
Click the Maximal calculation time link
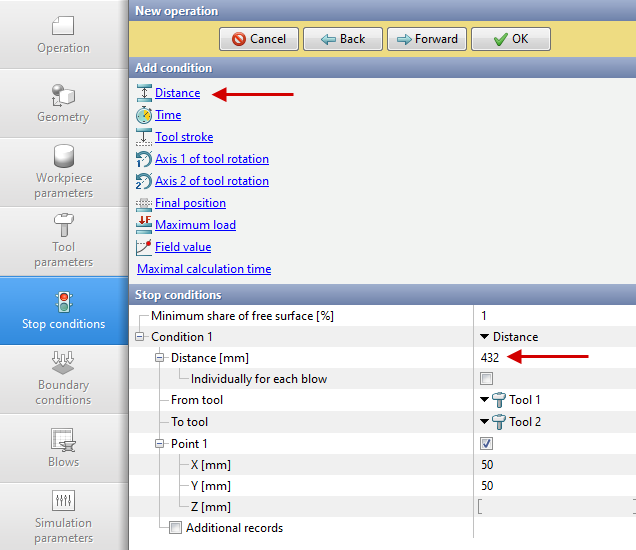[x=204, y=269]
